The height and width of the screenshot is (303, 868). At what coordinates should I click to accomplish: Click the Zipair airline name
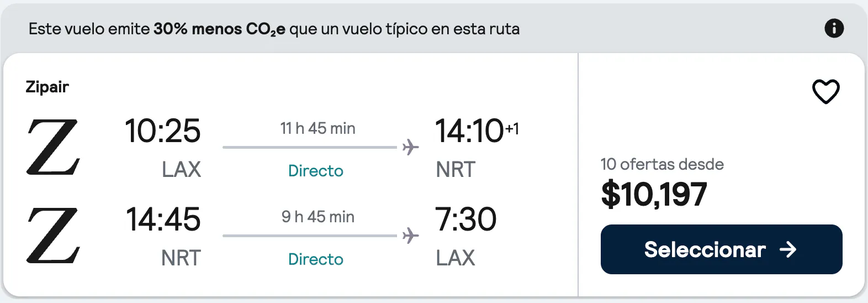47,87
